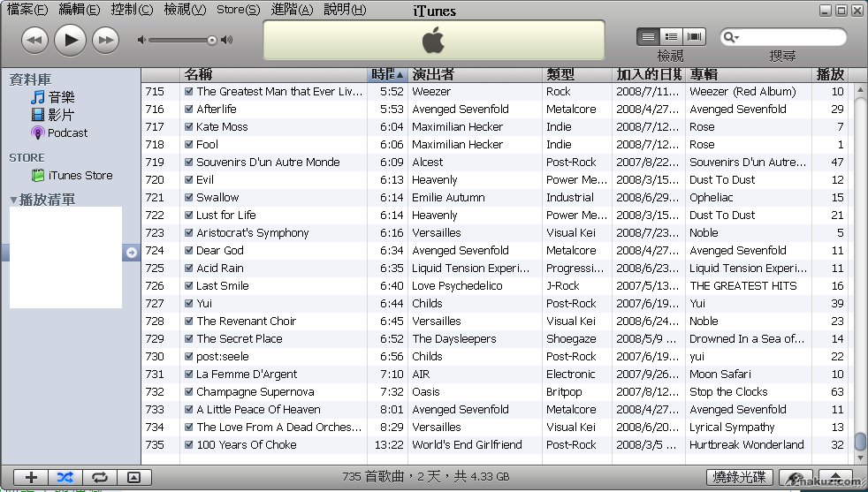Select the song Aristocrat's Symphony
Image resolution: width=868 pixels, height=492 pixels.
[x=253, y=233]
